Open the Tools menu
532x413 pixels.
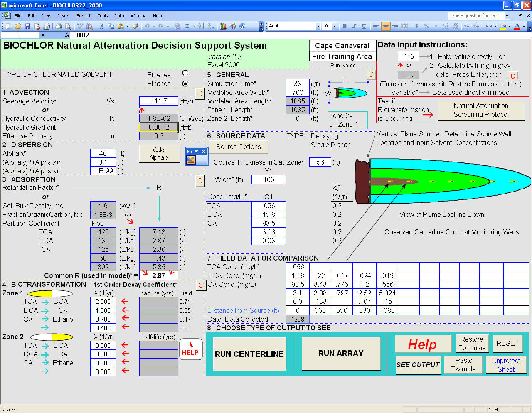pos(103,16)
